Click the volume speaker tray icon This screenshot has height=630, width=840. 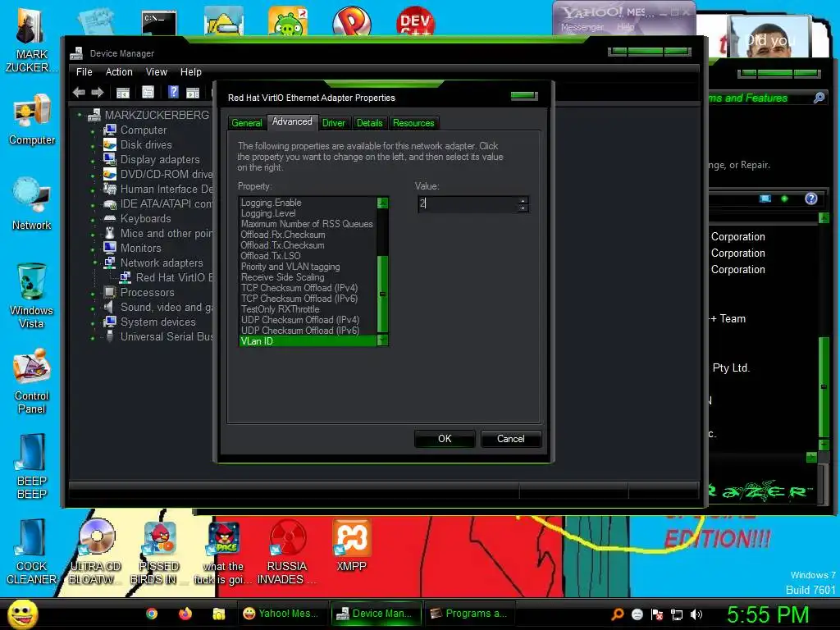point(696,614)
